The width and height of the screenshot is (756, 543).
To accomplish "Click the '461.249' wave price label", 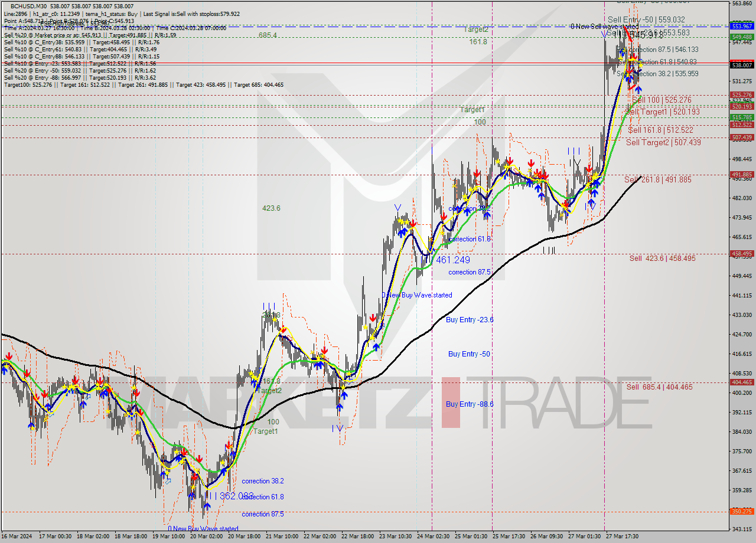I will tap(452, 260).
